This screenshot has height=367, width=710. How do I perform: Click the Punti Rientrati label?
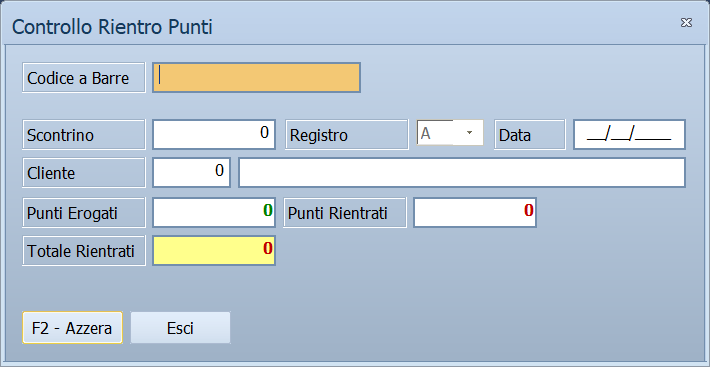coord(345,212)
